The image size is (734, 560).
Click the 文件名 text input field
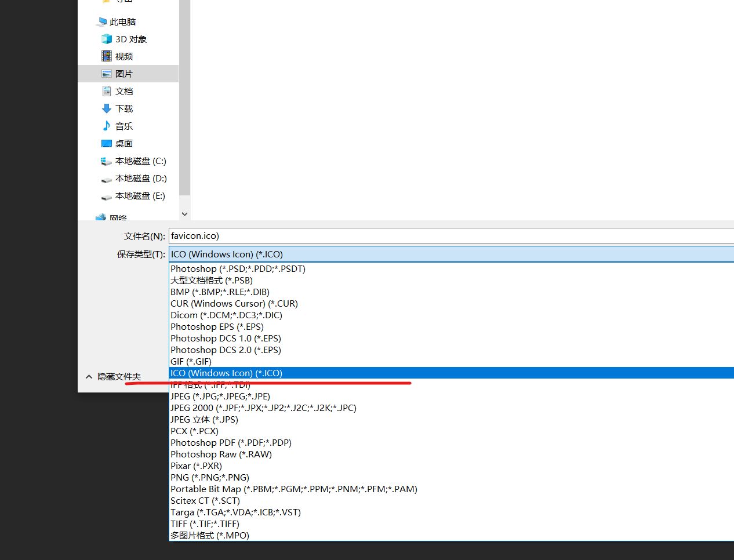(x=451, y=236)
